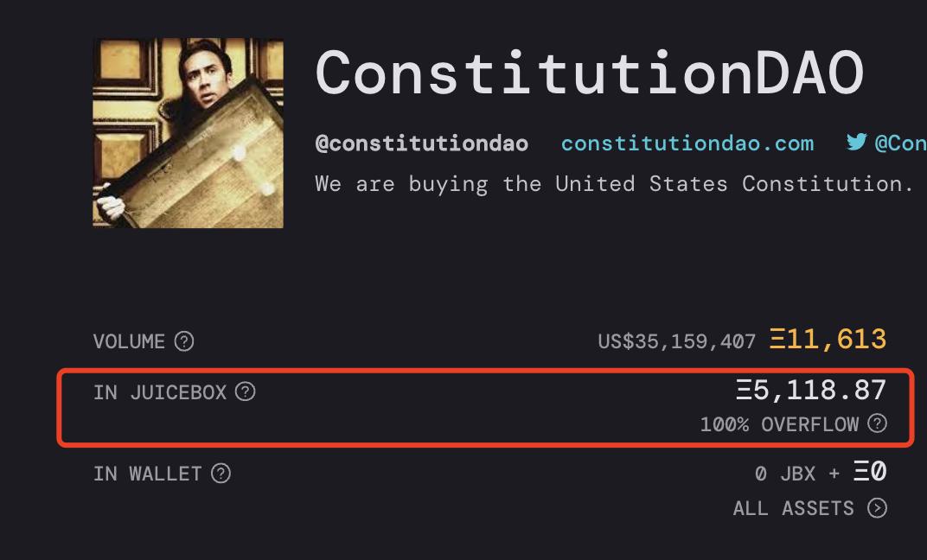Open the Twitter handle link after the bird icon
The width and height of the screenshot is (927, 560).
tap(900, 143)
